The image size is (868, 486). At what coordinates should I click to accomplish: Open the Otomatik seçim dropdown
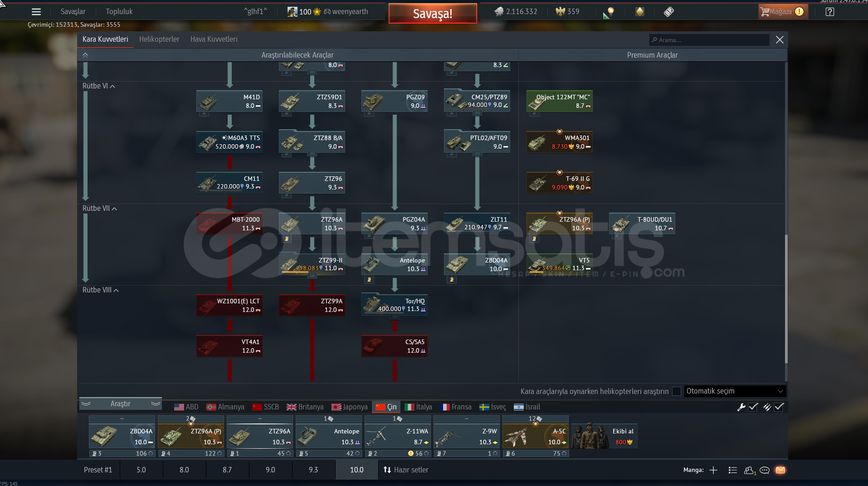pos(735,391)
